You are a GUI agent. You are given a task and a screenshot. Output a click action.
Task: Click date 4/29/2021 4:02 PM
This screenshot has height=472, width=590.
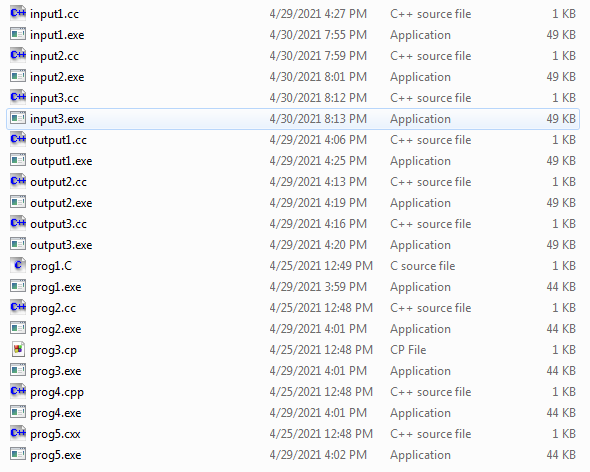[318, 455]
